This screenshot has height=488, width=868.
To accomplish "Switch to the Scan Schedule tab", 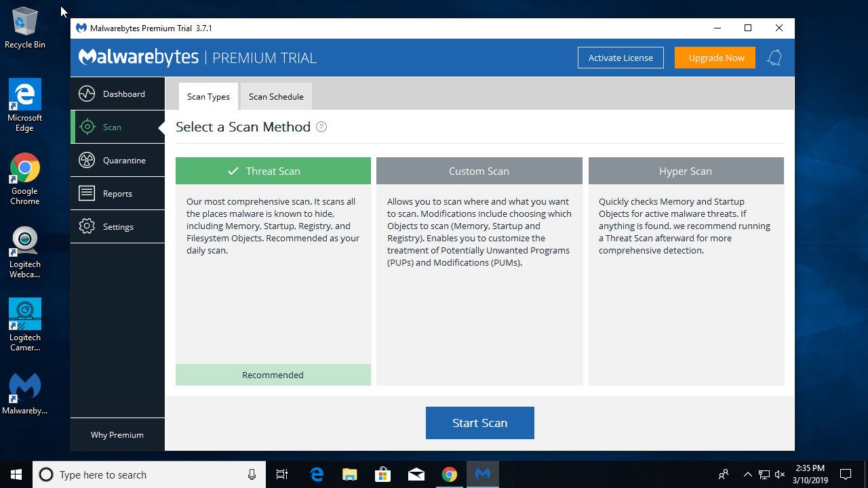I will tap(276, 96).
